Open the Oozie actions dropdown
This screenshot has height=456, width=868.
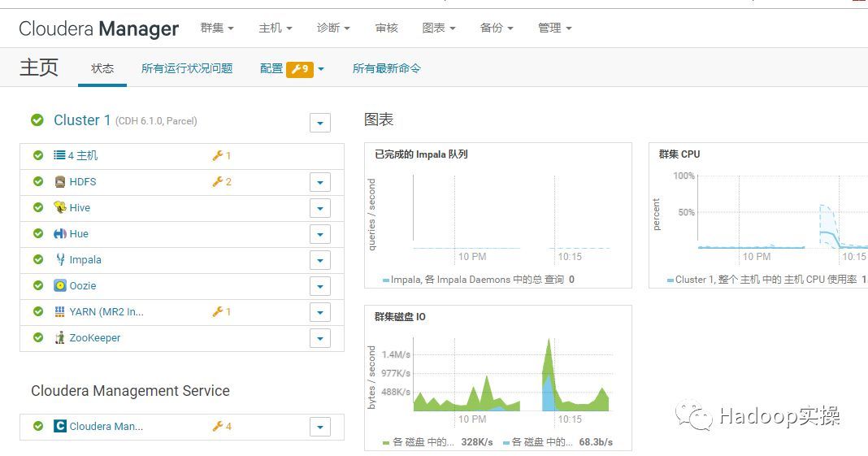coord(320,286)
